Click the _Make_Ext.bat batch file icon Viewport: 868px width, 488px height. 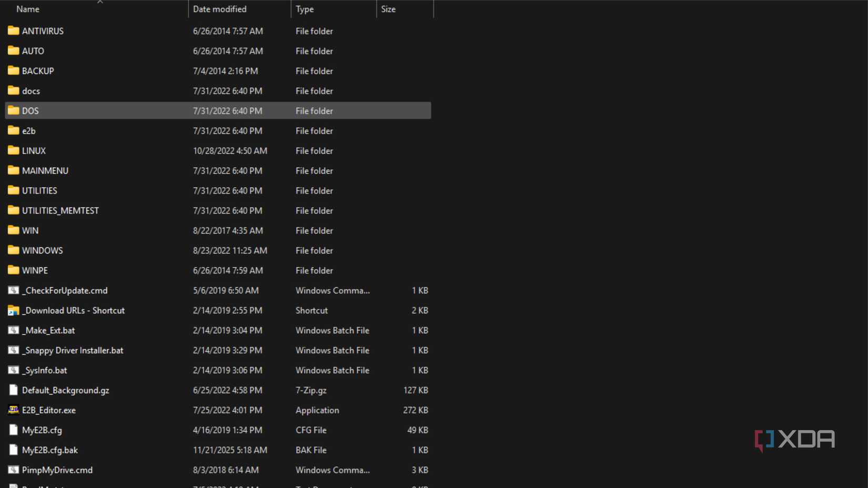tap(14, 330)
